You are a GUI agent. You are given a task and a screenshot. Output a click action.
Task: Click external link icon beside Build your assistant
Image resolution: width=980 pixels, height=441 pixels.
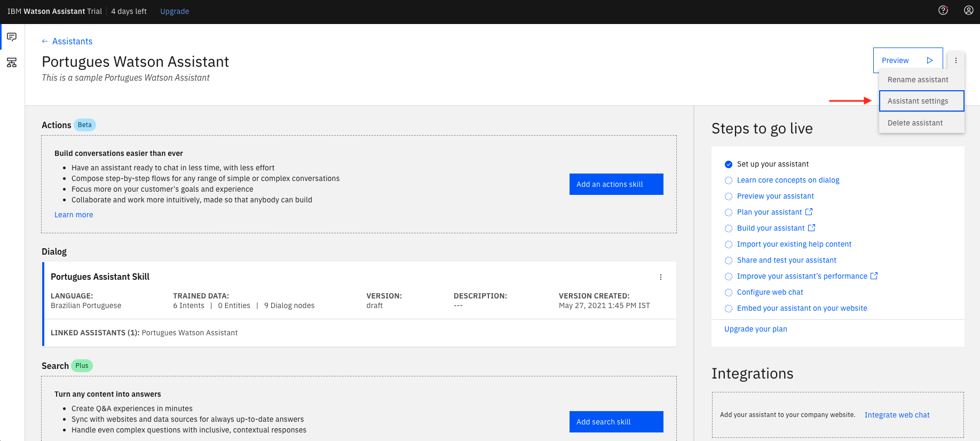811,228
